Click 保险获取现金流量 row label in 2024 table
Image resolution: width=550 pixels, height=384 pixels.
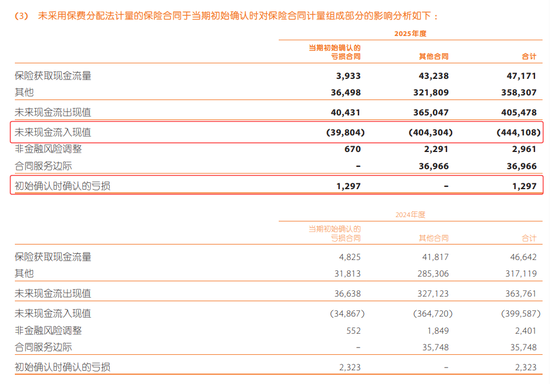coord(53,257)
